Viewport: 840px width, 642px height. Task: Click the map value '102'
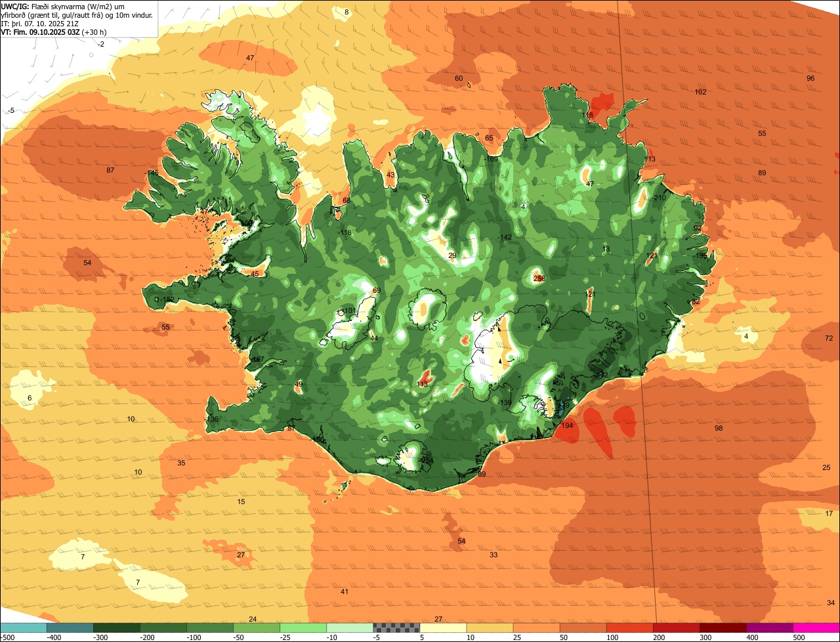(700, 92)
